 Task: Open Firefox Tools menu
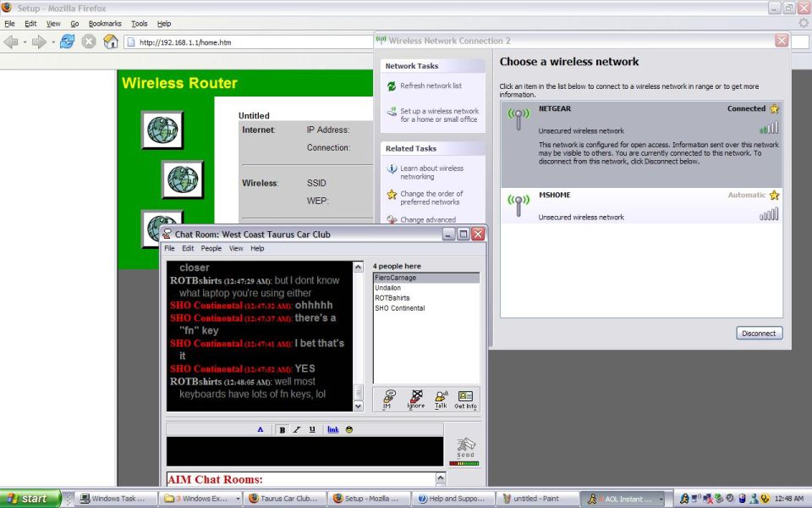(x=140, y=24)
